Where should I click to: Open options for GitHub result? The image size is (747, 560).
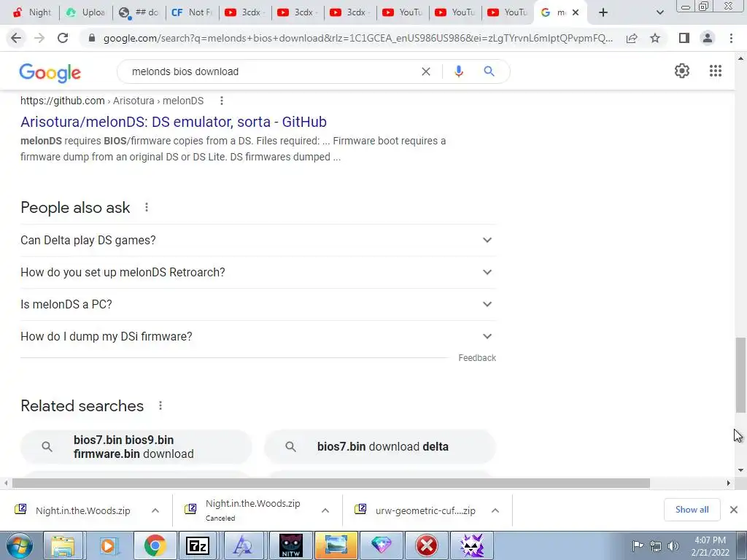pyautogui.click(x=222, y=101)
